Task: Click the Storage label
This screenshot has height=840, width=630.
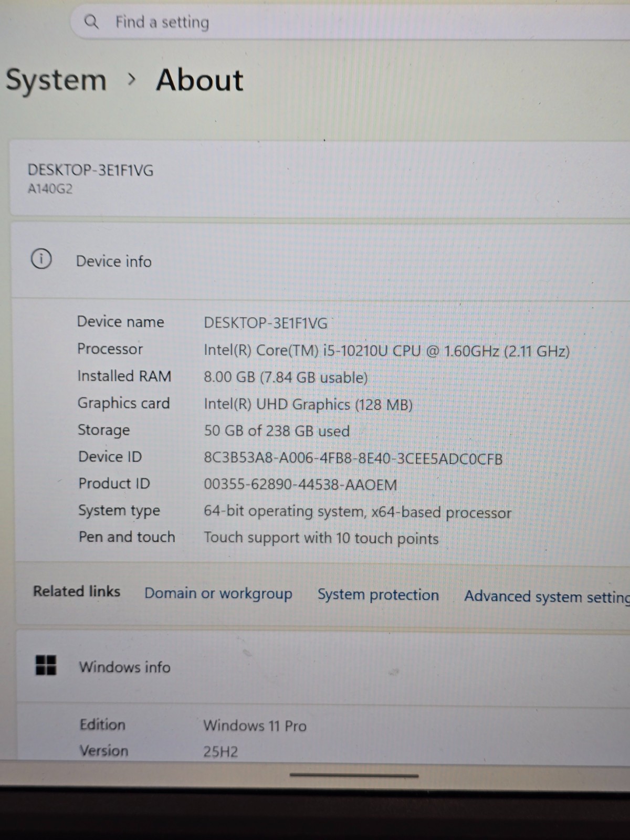Action: pyautogui.click(x=103, y=430)
